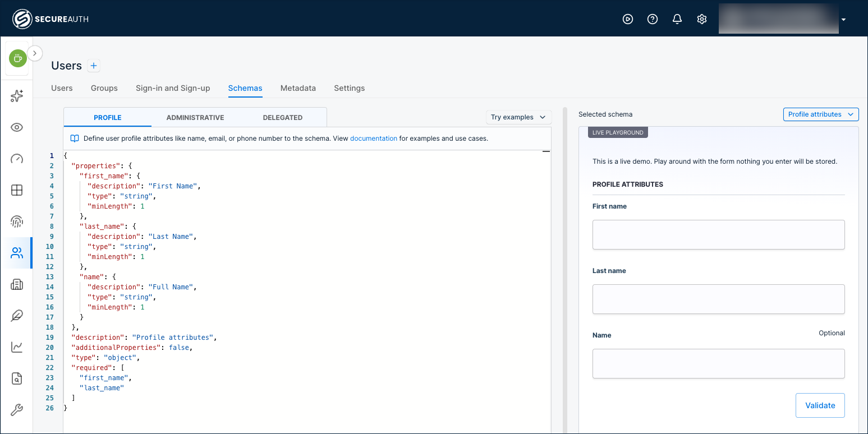Click the "last_name" entry on line 24

102,388
